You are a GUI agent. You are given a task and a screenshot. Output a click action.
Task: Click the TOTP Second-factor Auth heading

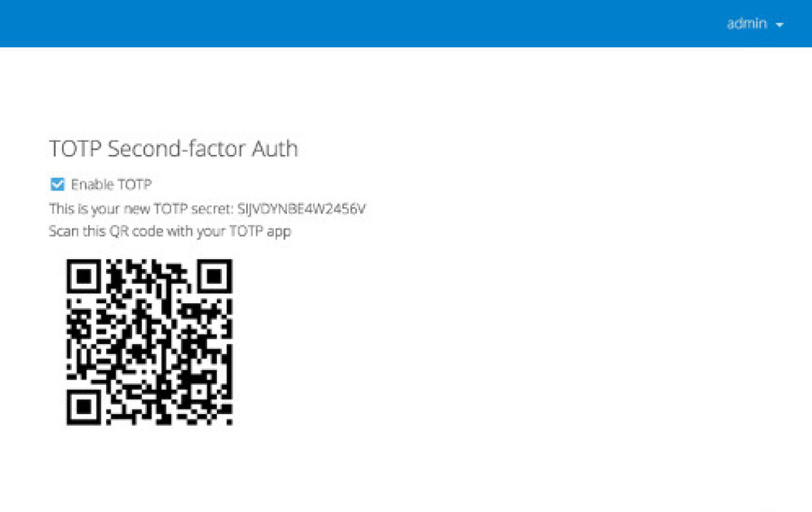[x=174, y=148]
